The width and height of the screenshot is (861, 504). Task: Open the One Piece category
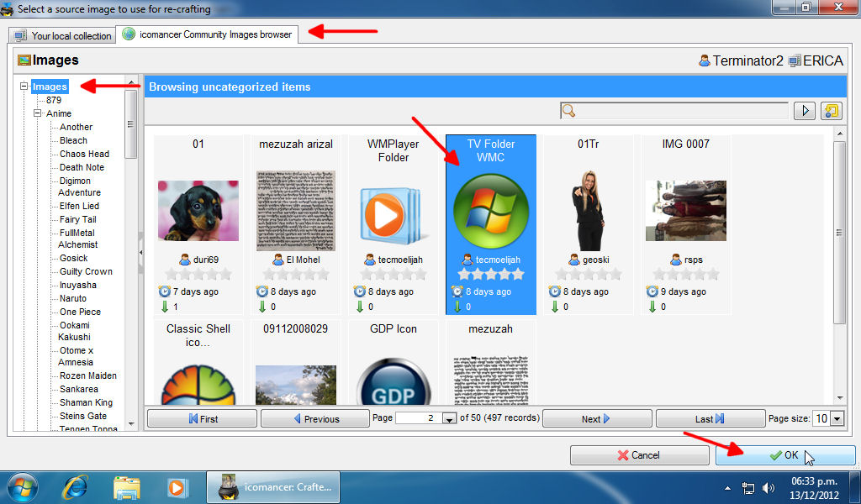pyautogui.click(x=80, y=312)
